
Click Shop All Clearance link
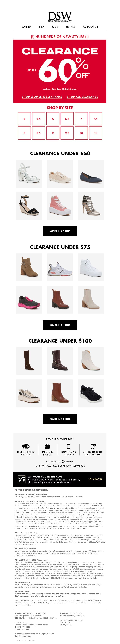[82, 97]
